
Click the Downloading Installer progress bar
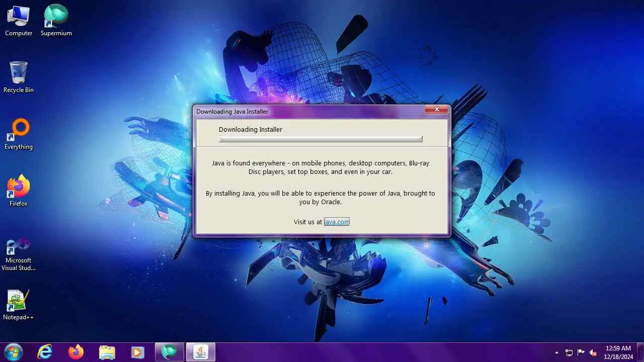320,139
